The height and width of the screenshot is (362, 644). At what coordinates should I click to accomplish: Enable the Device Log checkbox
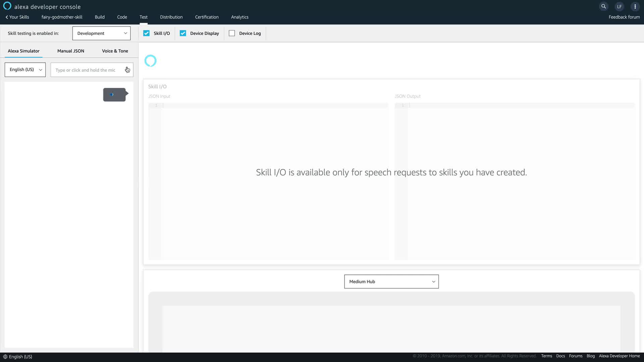pyautogui.click(x=232, y=33)
